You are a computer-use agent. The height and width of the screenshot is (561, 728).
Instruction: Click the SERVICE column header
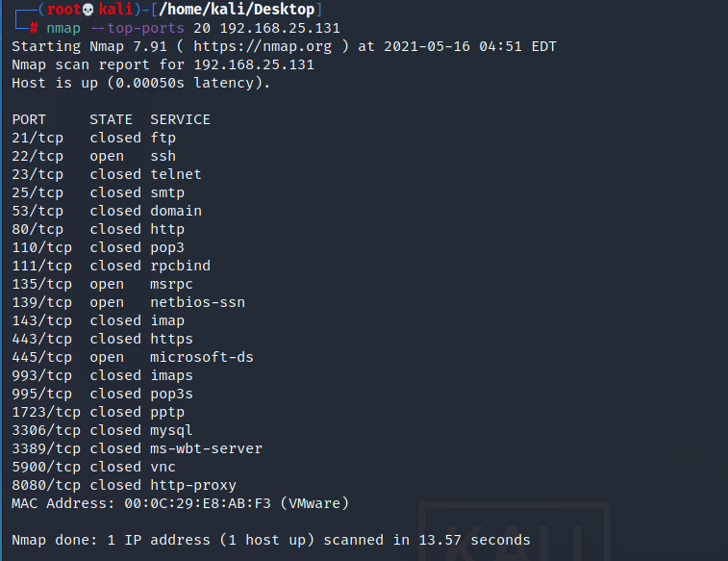tap(180, 120)
